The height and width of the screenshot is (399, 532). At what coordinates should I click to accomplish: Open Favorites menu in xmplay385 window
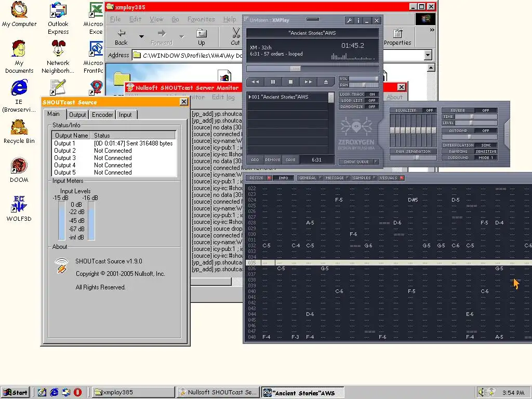pos(201,19)
